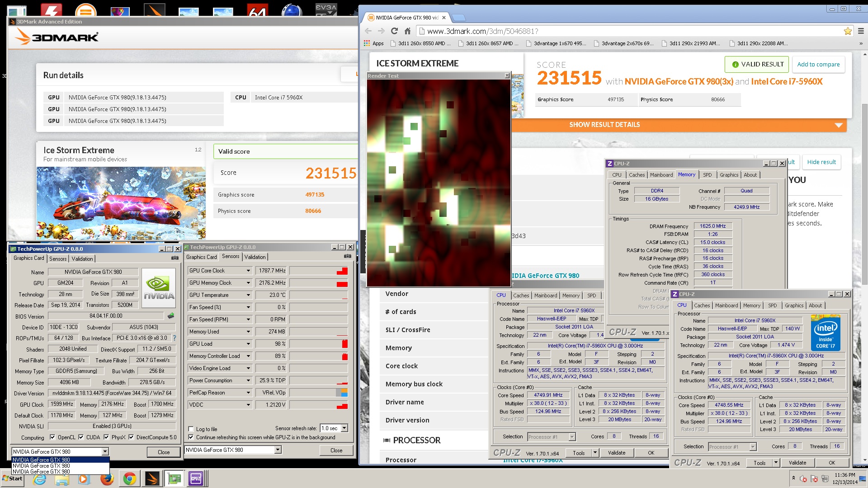Screen dimensions: 868x488
Task: Open Chrome hamburger menu
Action: 861,31
